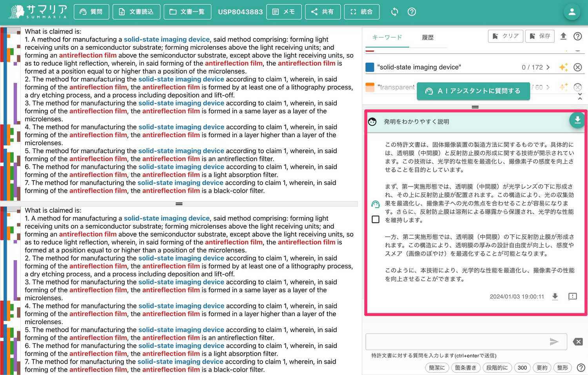
Task: Click the bookmark-plus icon on 保存 button
Action: [532, 36]
